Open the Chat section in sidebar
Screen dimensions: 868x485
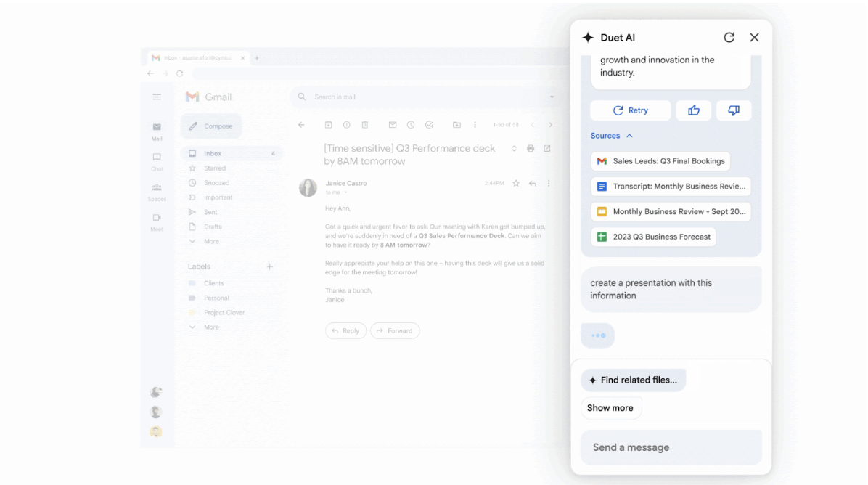(157, 162)
